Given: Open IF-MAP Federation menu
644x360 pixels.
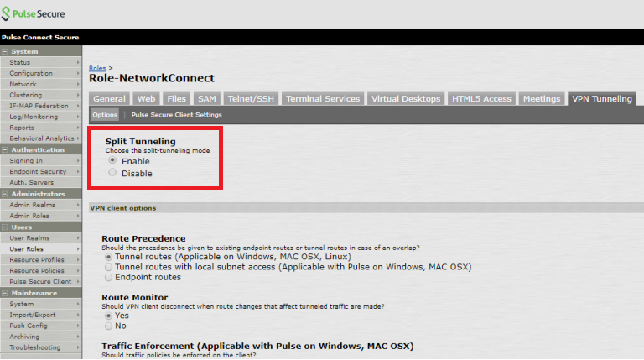Looking at the screenshot, I should 40,106.
